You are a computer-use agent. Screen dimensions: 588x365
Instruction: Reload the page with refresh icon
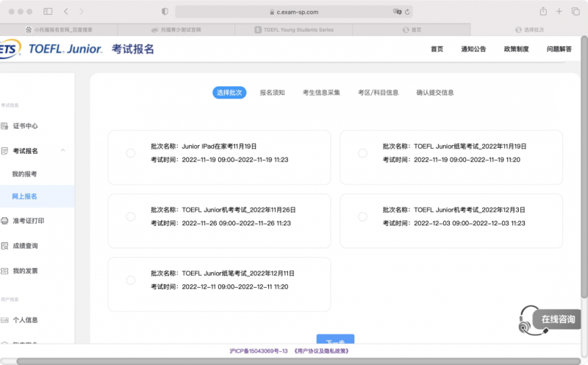click(407, 12)
